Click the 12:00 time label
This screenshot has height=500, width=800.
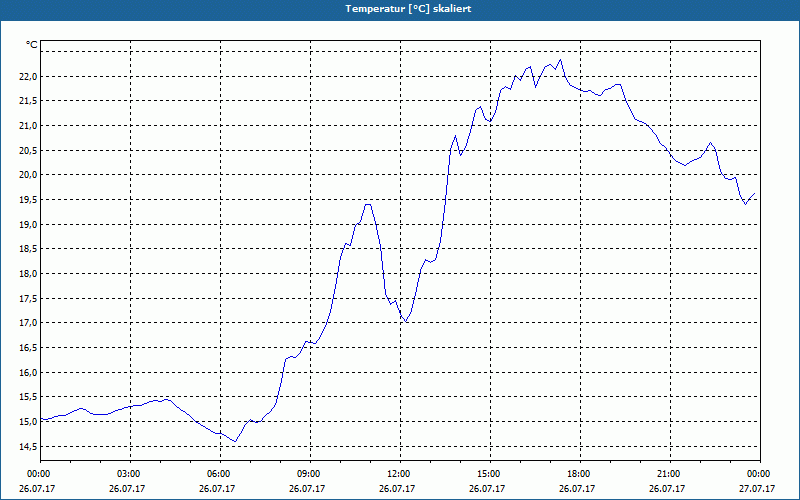tap(397, 474)
